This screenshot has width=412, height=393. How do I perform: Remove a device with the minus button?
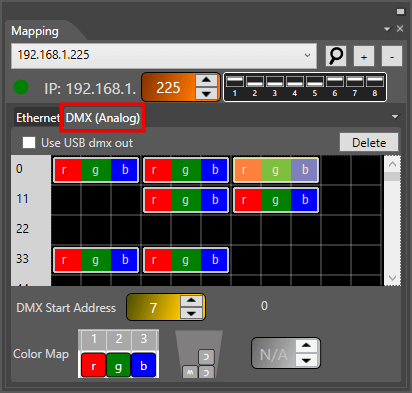point(392,56)
